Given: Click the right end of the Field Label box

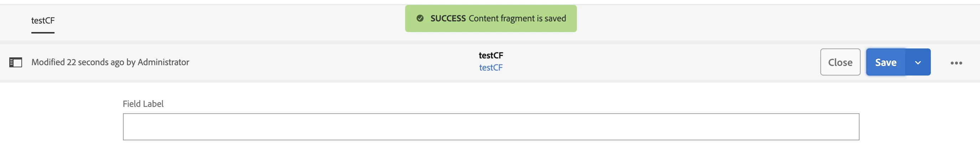Looking at the screenshot, I should (x=849, y=127).
